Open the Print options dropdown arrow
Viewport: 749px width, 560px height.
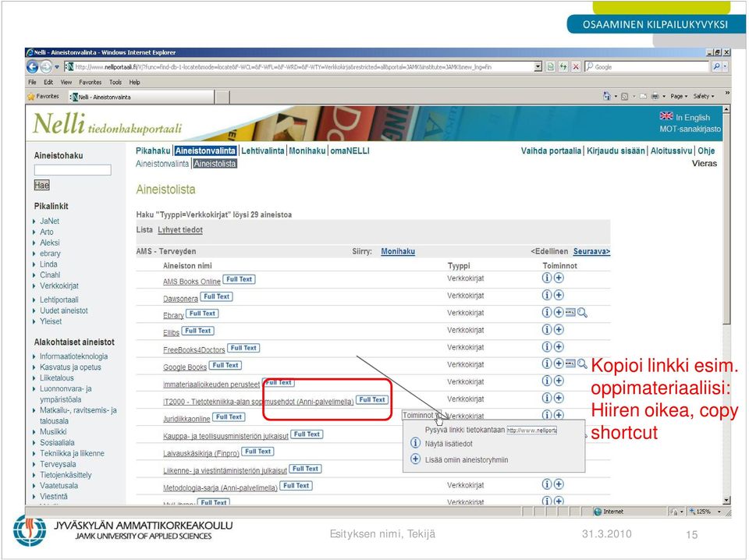(x=663, y=97)
